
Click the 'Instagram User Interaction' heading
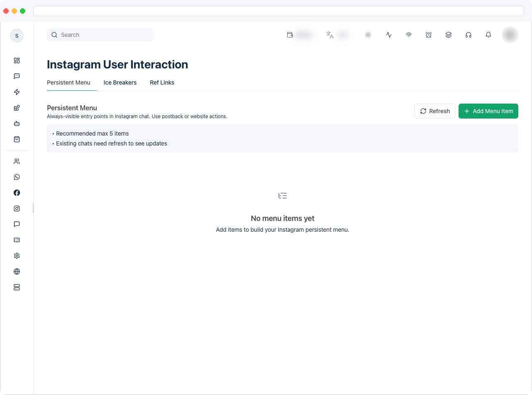pos(117,64)
